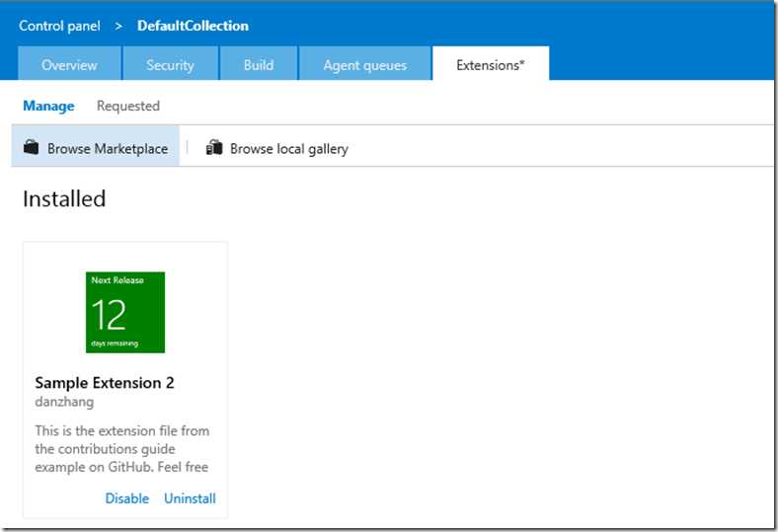Viewport: 778px width, 532px height.
Task: Switch to the Overview tab
Action: click(69, 63)
